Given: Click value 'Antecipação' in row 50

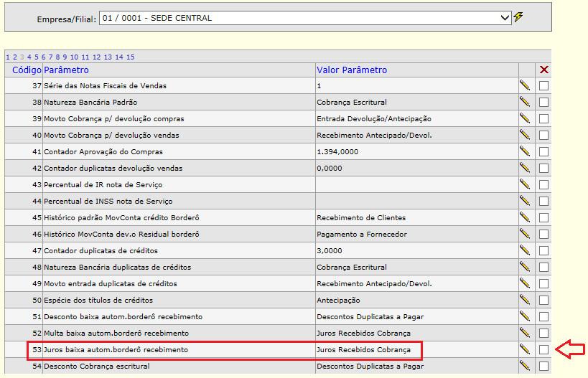Looking at the screenshot, I should [338, 300].
